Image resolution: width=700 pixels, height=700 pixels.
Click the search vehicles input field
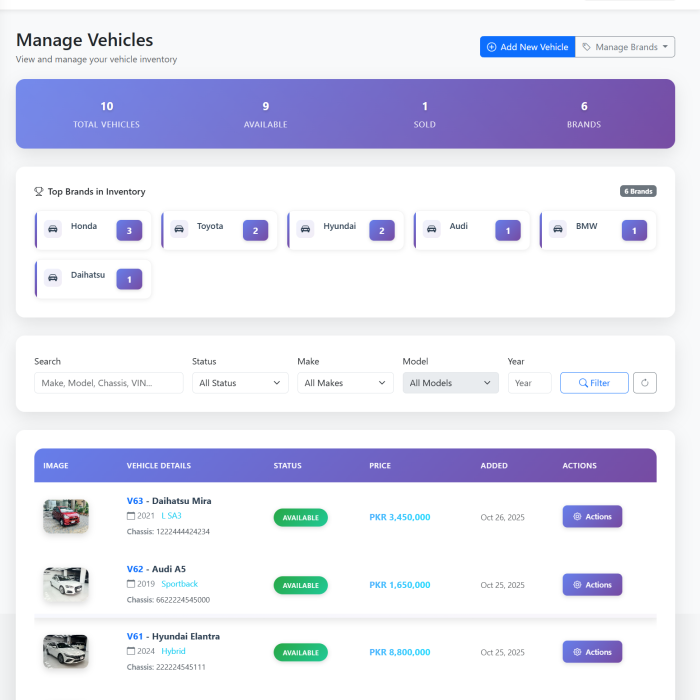(108, 383)
